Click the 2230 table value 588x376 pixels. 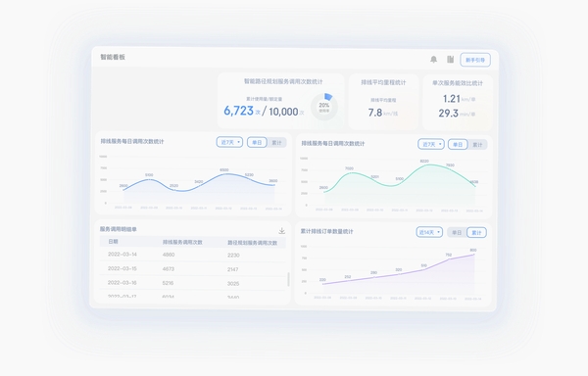[x=233, y=255]
